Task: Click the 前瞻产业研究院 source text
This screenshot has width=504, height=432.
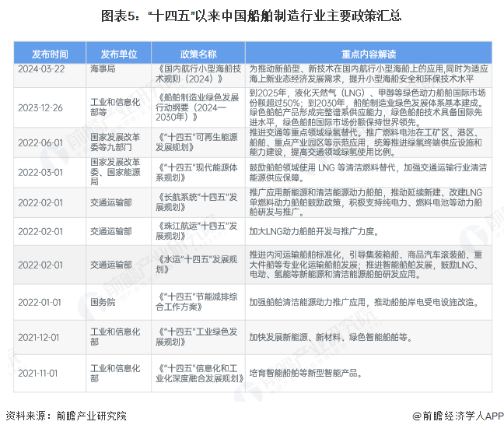Action: [x=92, y=416]
